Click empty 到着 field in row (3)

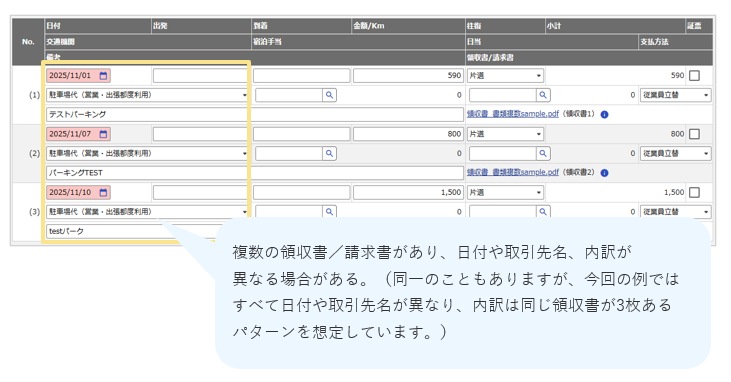pos(302,193)
